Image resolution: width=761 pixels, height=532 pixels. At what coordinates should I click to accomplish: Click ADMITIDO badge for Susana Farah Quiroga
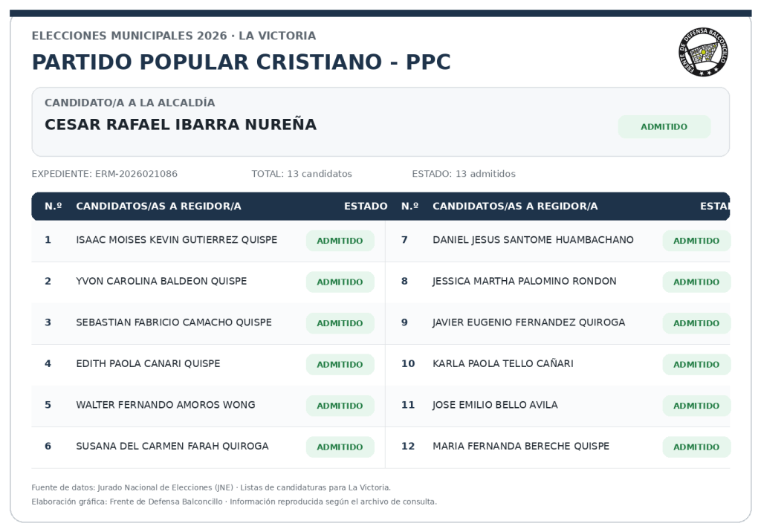coord(340,447)
